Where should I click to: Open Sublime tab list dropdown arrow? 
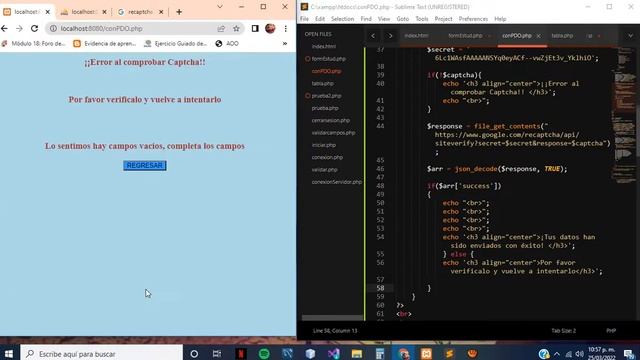coord(630,36)
